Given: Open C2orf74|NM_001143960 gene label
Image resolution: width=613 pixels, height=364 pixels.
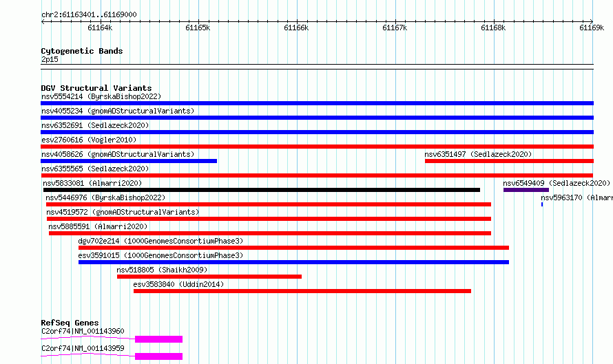Looking at the screenshot, I should (x=83, y=331).
